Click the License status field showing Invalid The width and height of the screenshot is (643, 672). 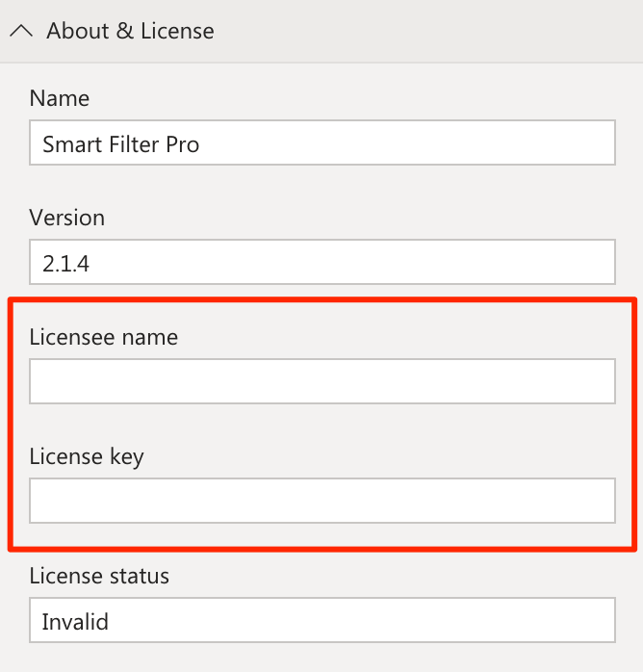(322, 620)
